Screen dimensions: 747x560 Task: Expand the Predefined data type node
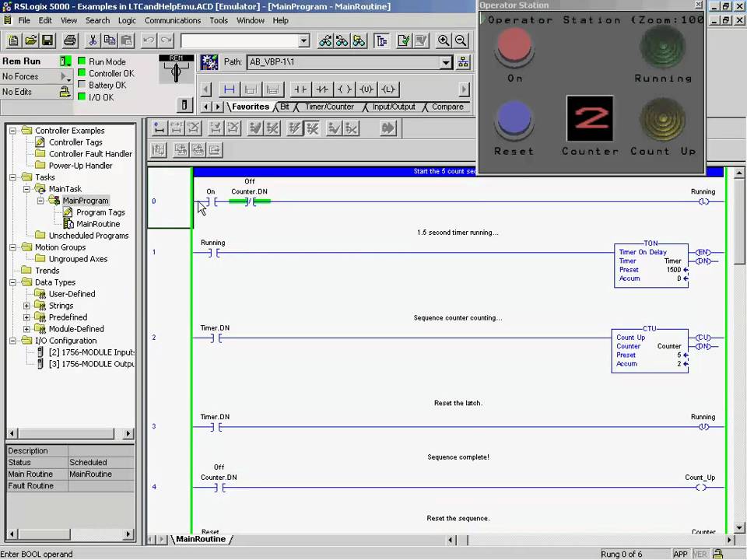pyautogui.click(x=26, y=317)
